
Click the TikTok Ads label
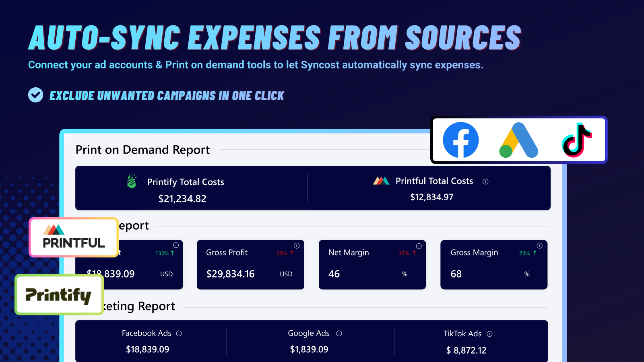pyautogui.click(x=462, y=333)
